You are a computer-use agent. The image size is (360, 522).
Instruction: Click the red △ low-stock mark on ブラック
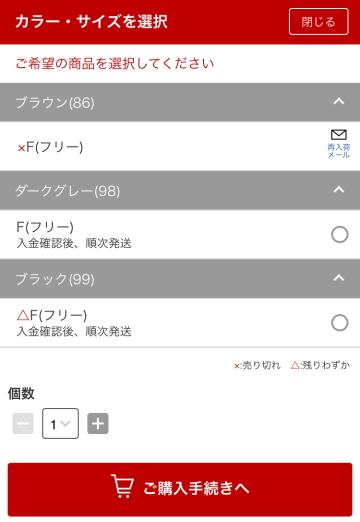tap(23, 315)
